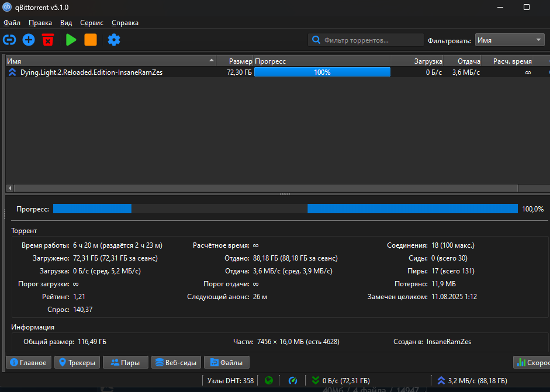The width and height of the screenshot is (550, 392).
Task: Sort by the Размер column header
Action: (234, 61)
